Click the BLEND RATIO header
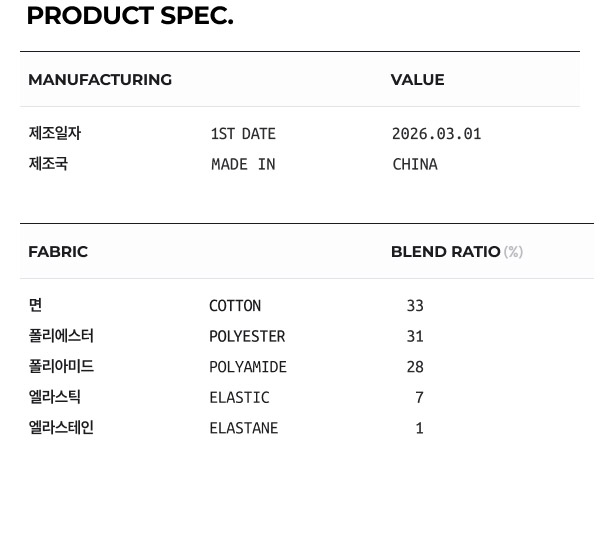The image size is (600, 548). pos(446,252)
